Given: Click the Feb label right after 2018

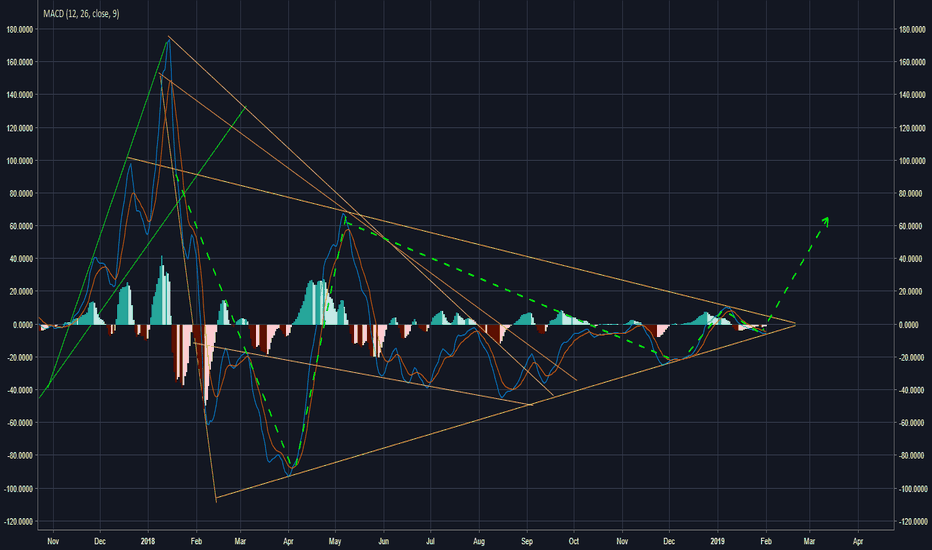Looking at the screenshot, I should click(196, 541).
